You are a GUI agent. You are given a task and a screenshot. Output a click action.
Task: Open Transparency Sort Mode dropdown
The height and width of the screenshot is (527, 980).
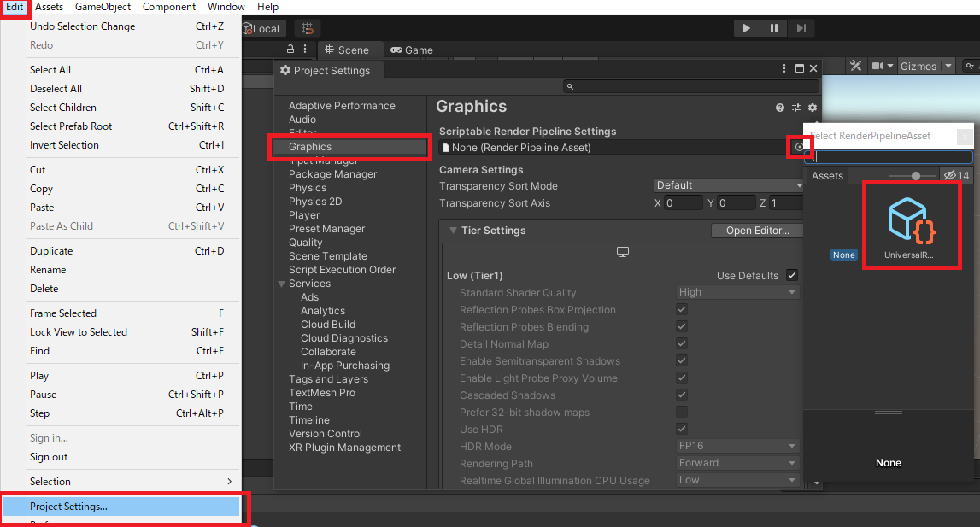coord(728,185)
